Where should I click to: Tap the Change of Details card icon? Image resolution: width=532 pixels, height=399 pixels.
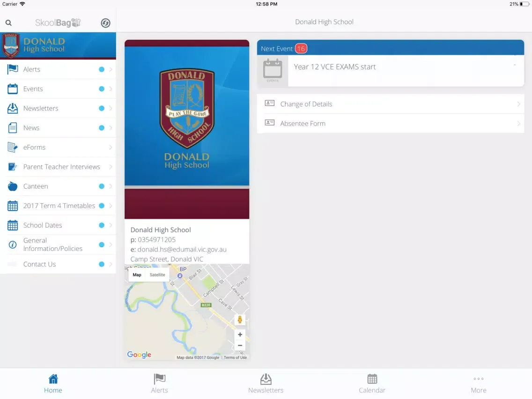pos(270,103)
